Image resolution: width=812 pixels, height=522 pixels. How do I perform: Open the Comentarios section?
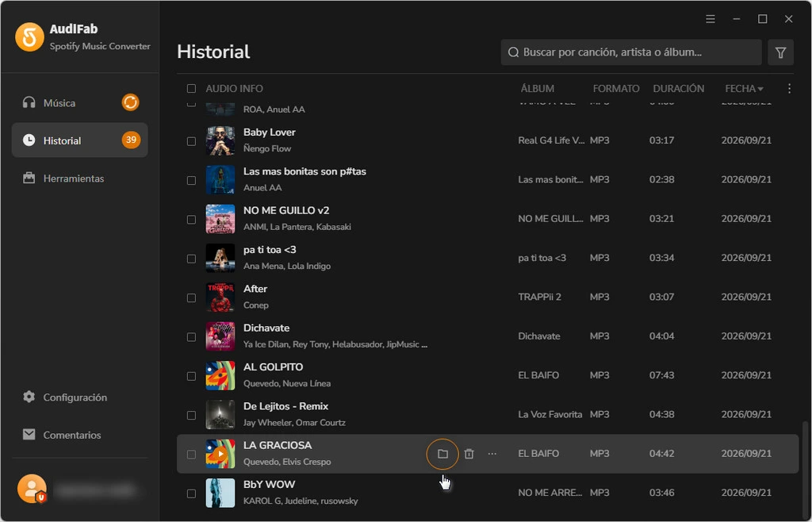(x=80, y=435)
